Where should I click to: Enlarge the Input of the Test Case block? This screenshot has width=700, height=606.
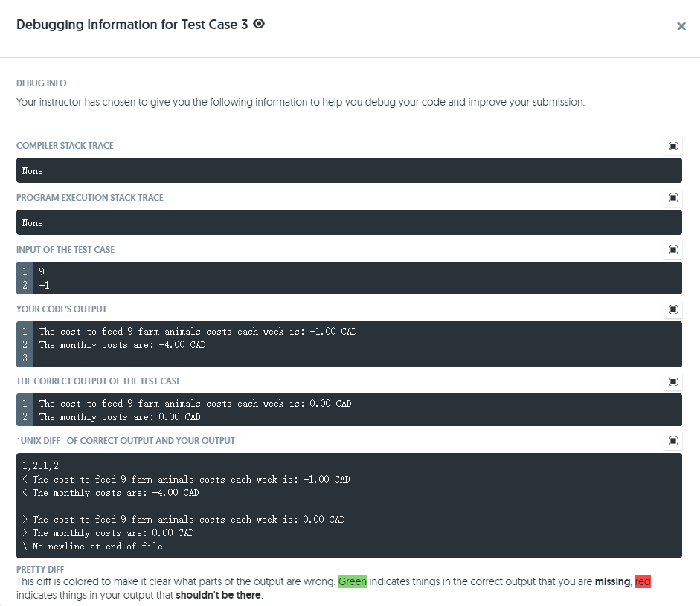click(672, 250)
